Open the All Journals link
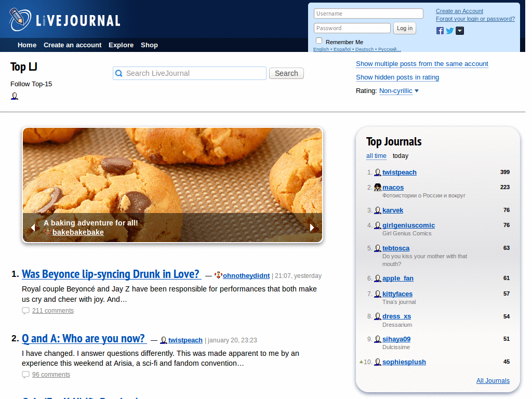 pyautogui.click(x=493, y=380)
